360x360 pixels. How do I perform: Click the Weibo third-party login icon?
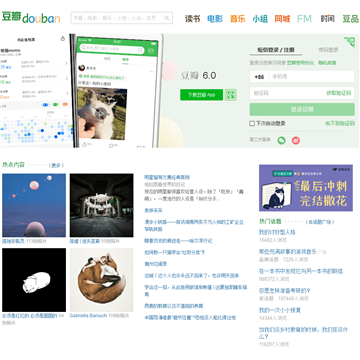[x=296, y=140]
